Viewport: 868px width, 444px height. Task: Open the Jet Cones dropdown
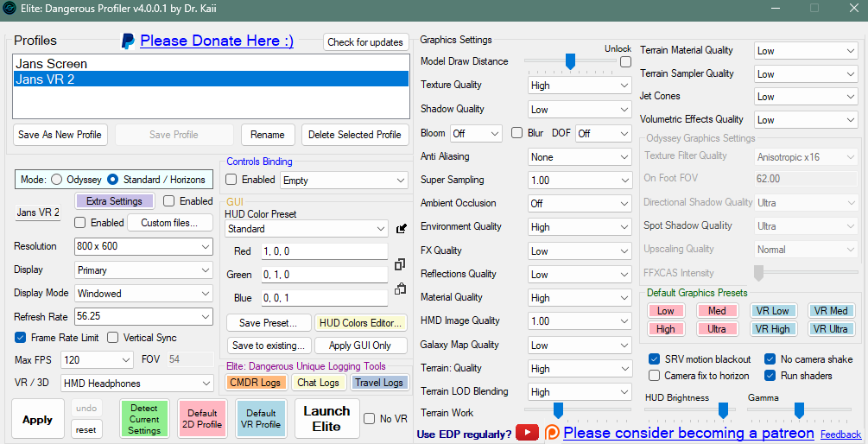click(x=806, y=97)
